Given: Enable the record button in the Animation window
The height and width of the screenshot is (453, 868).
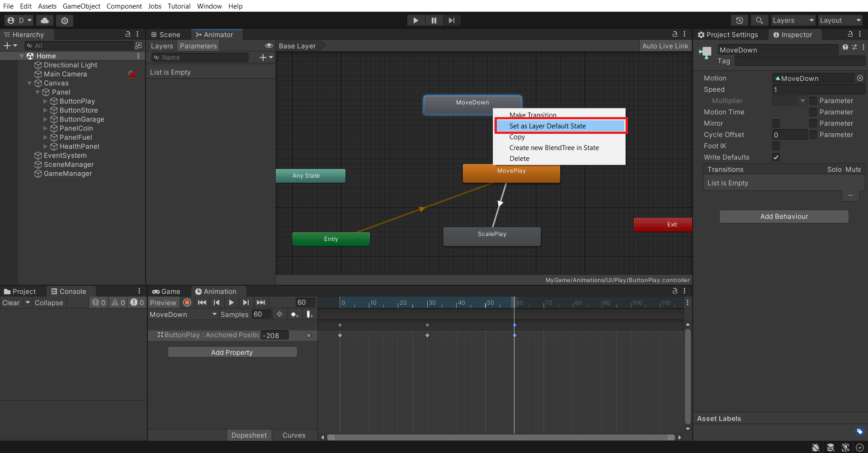Looking at the screenshot, I should point(187,302).
